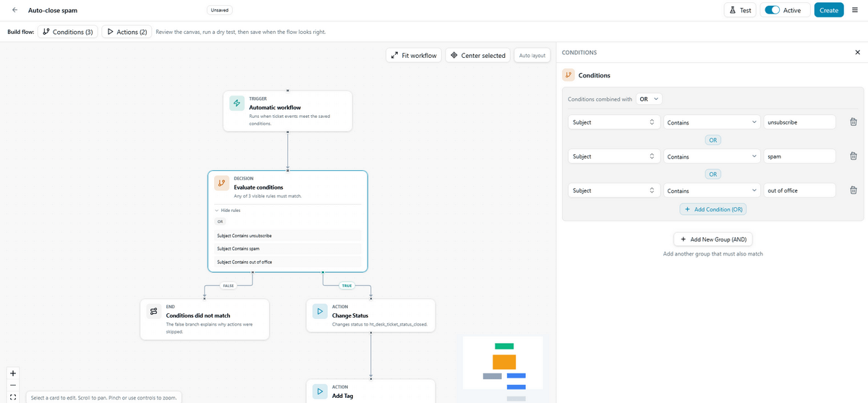
Task: Click the Auto-close spam workflow title
Action: click(53, 10)
